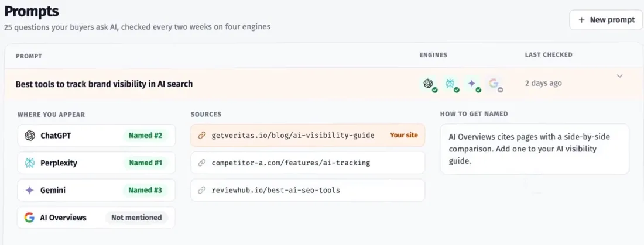Viewport: 644px width, 245px height.
Task: Click the LAST CHECKED column header
Action: 549,54
